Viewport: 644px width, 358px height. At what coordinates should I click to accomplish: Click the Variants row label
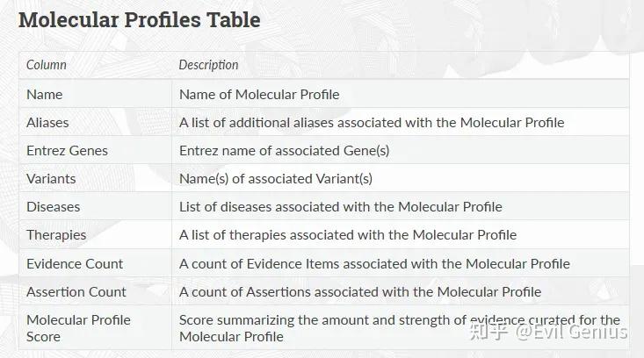(51, 178)
